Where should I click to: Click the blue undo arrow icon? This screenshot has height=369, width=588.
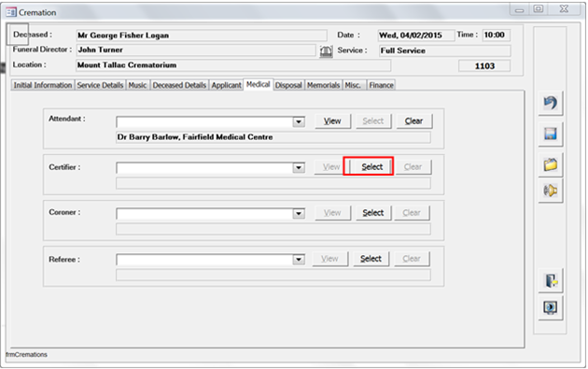coord(550,103)
